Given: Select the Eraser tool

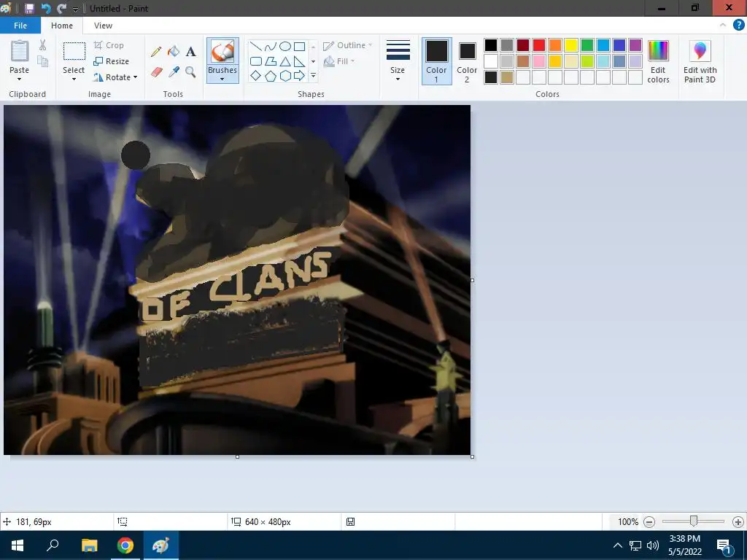Looking at the screenshot, I should tap(157, 72).
